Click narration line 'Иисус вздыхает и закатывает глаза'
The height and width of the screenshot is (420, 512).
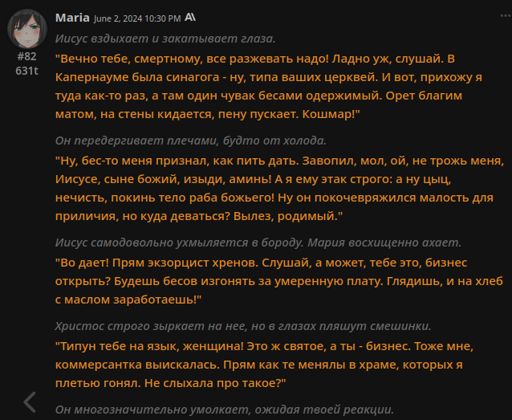click(x=165, y=39)
